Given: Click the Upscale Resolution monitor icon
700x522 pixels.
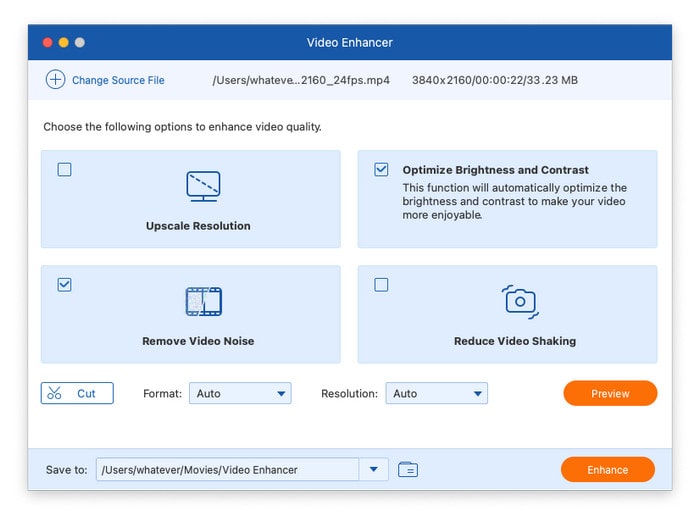Looking at the screenshot, I should pyautogui.click(x=203, y=187).
